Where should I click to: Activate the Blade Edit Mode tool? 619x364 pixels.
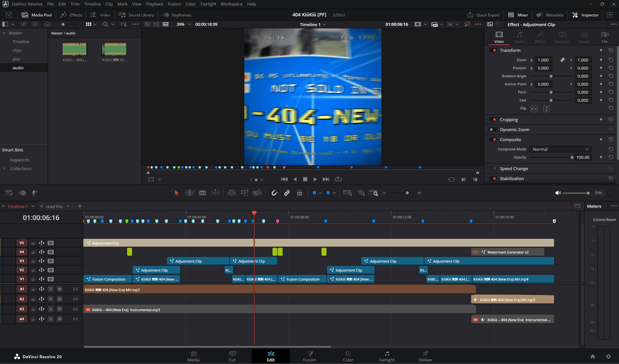coord(202,193)
